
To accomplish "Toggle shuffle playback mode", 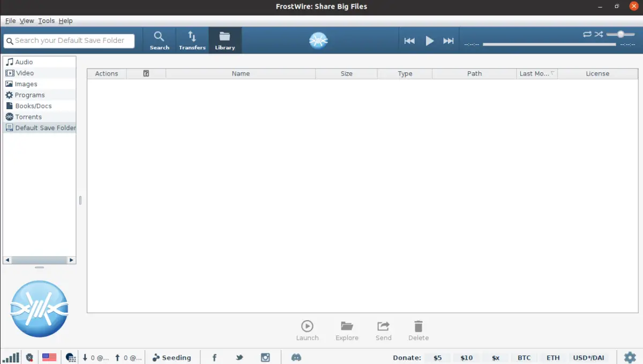I will (599, 34).
